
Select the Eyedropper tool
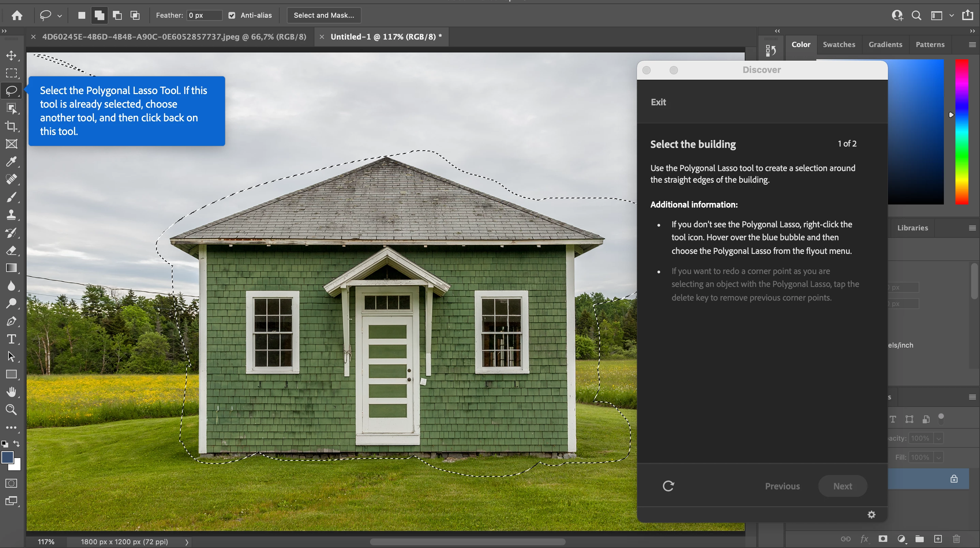pyautogui.click(x=11, y=162)
